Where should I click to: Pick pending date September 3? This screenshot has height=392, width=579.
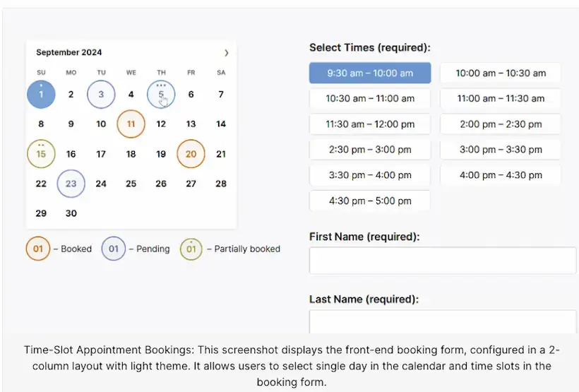pyautogui.click(x=101, y=94)
